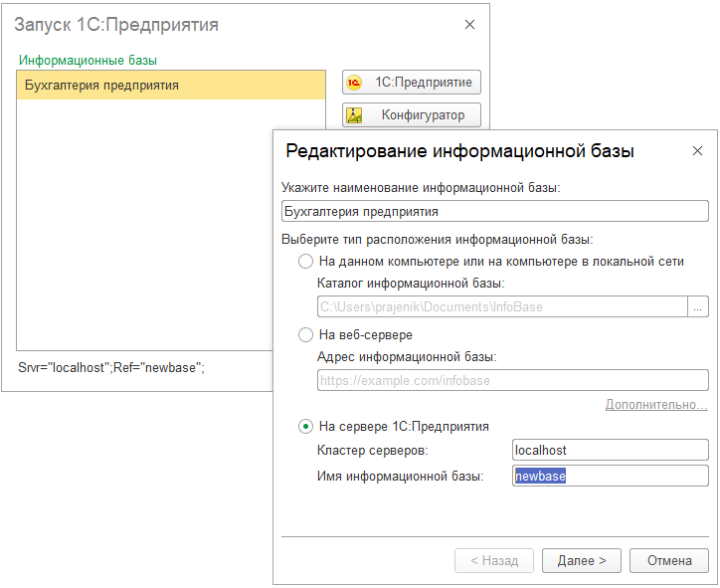
Task: Click the Каталог информационной базы path field
Action: 502,306
